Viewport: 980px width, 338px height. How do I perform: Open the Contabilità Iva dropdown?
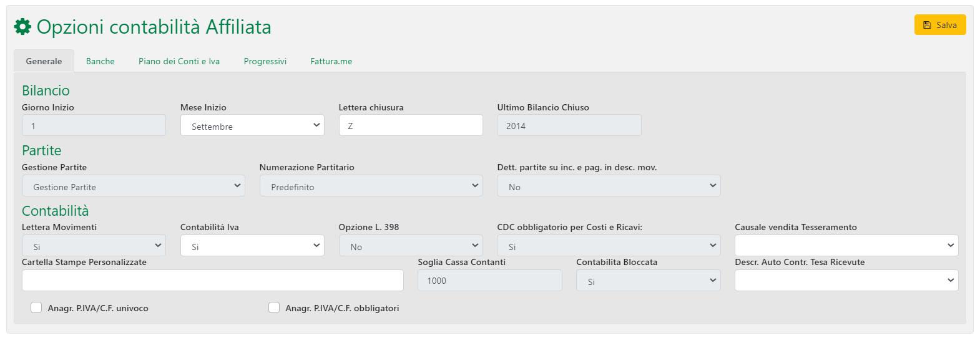click(252, 246)
